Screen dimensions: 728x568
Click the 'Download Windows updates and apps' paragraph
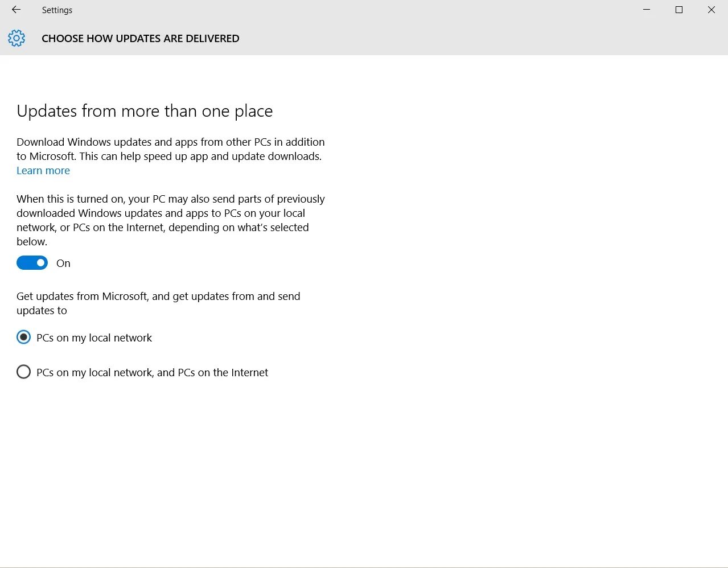tap(171, 149)
